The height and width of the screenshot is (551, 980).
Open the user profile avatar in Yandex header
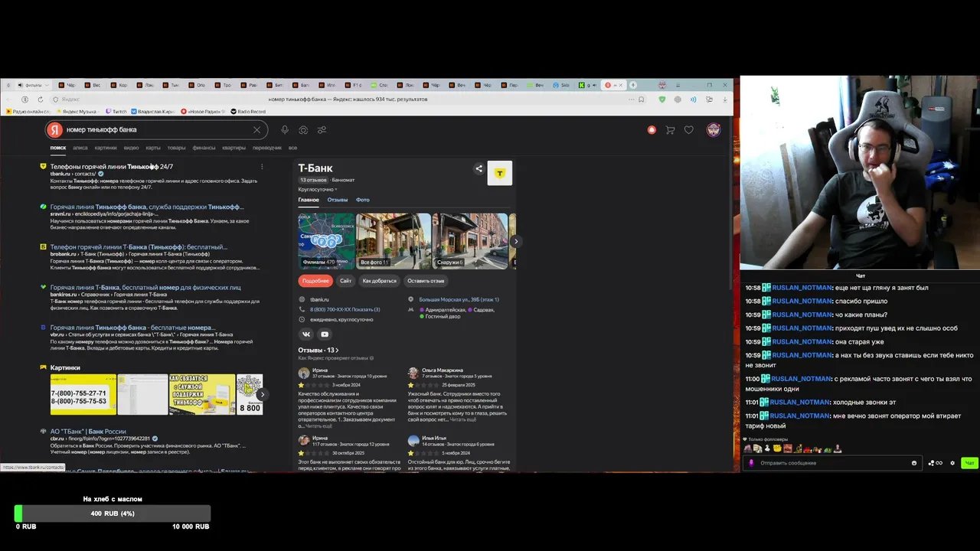coord(713,130)
